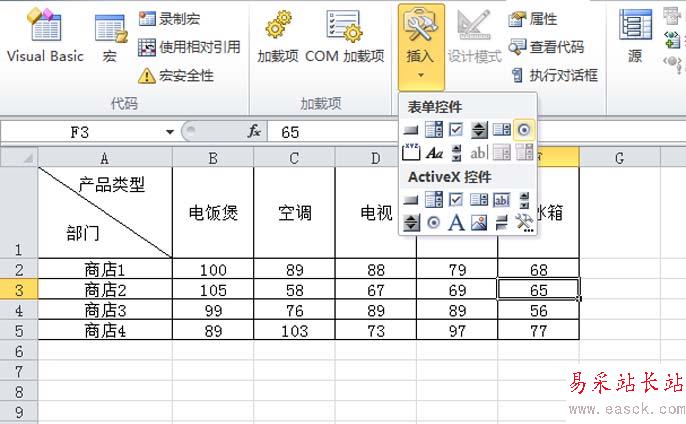
Task: Open 宏安全性 macro security settings
Action: [176, 76]
